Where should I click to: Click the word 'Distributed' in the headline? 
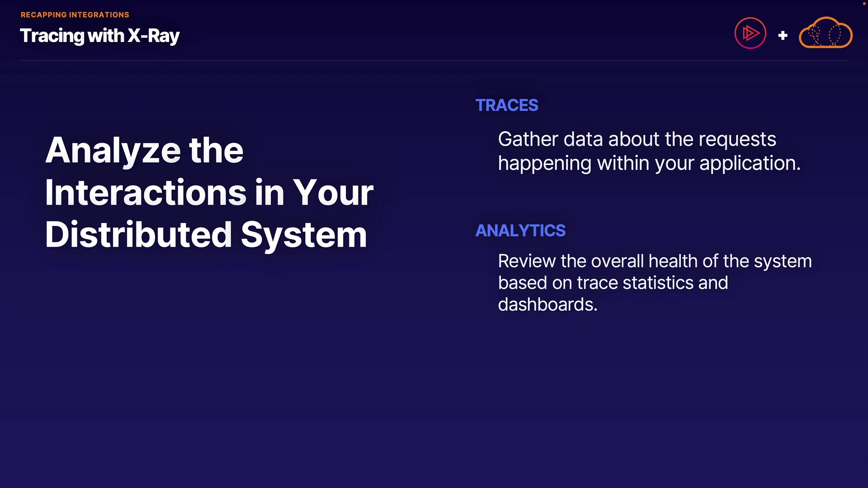pyautogui.click(x=138, y=235)
